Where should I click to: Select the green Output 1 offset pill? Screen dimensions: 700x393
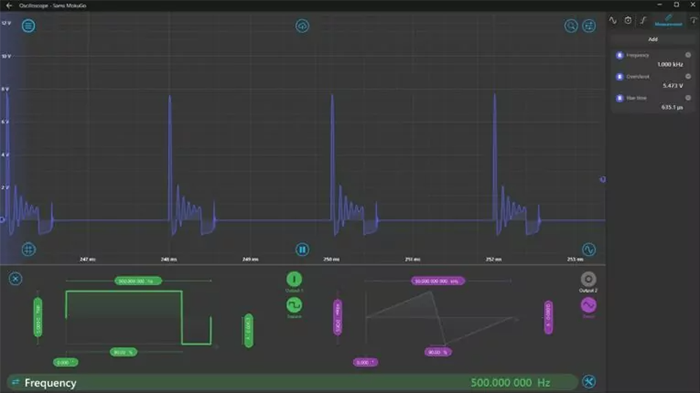pyautogui.click(x=249, y=330)
